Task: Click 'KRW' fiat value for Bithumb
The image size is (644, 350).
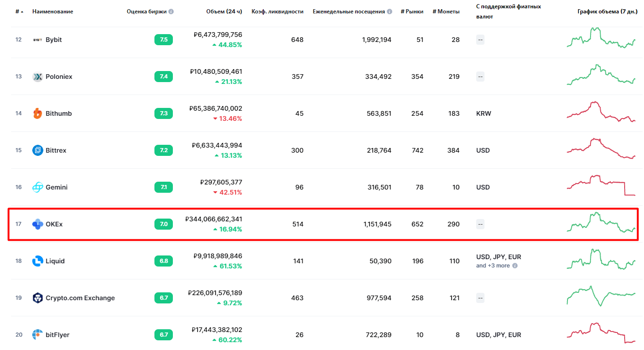Action: pyautogui.click(x=484, y=113)
